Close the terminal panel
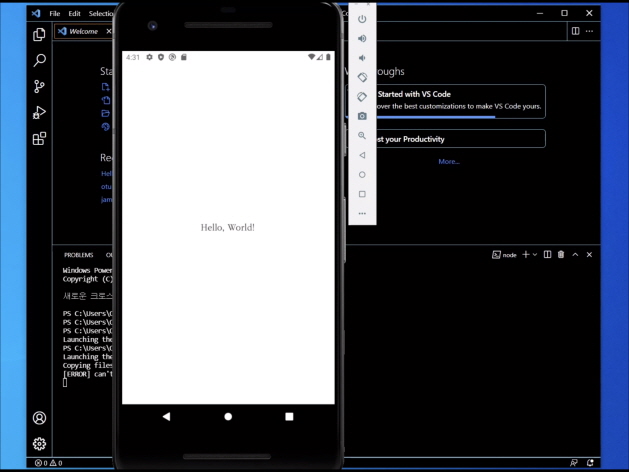 [589, 255]
